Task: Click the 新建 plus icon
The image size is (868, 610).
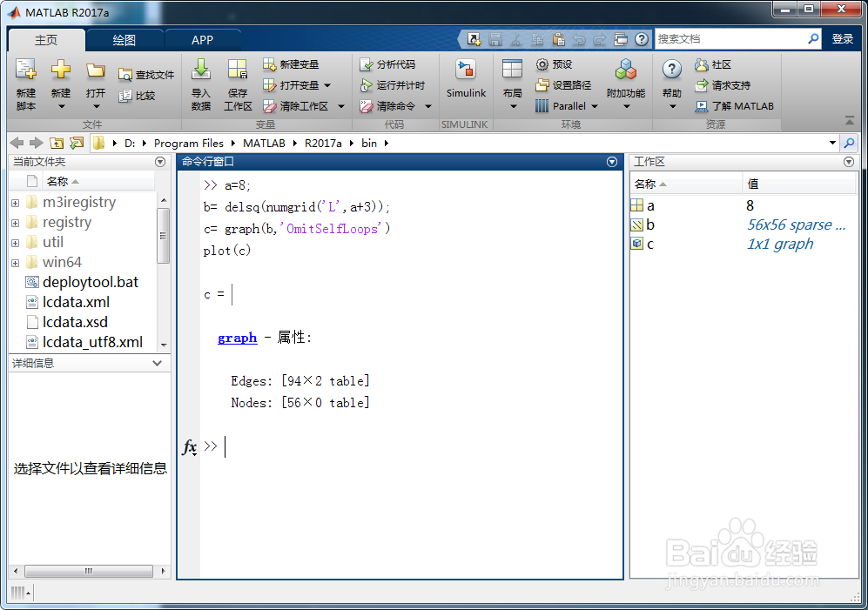Action: pyautogui.click(x=60, y=70)
